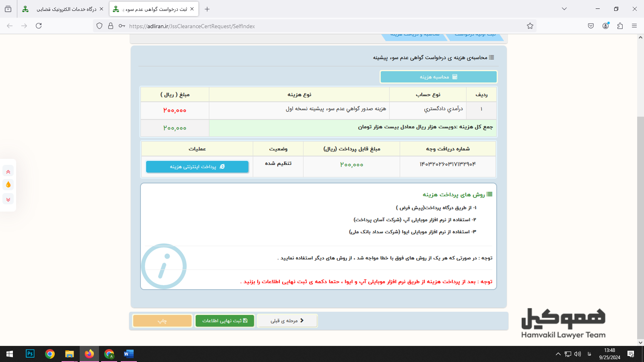Image resolution: width=644 pixels, height=362 pixels.
Task: List all tabs dropdown arrow
Action: click(x=564, y=9)
